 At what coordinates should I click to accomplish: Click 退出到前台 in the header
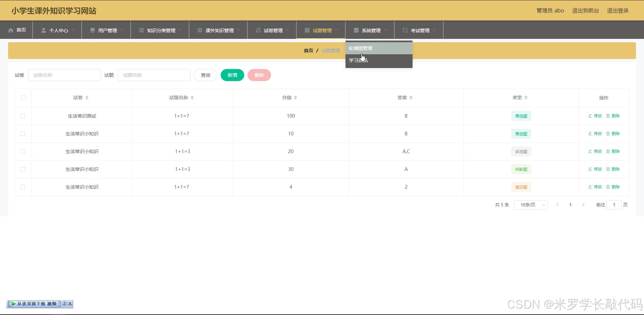[585, 11]
